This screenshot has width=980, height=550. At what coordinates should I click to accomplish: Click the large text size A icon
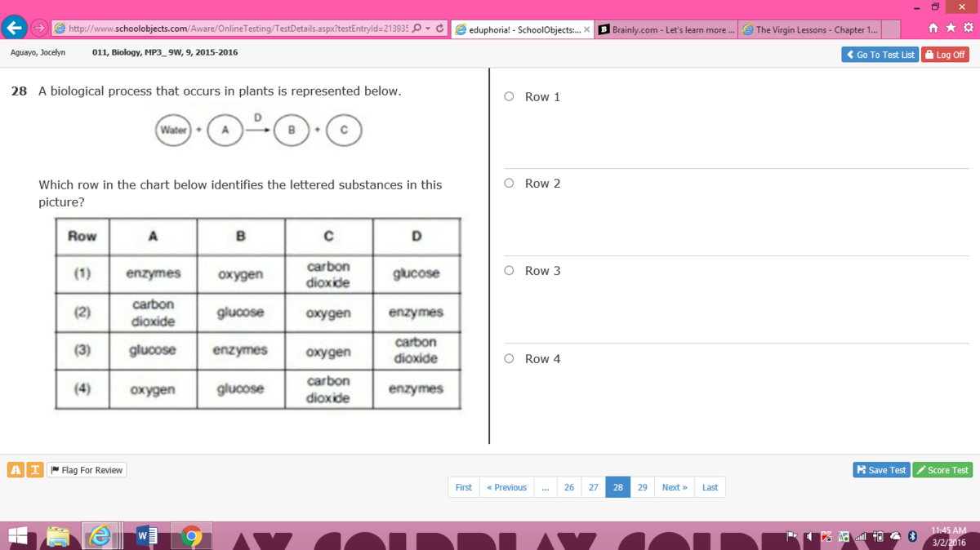pos(16,470)
